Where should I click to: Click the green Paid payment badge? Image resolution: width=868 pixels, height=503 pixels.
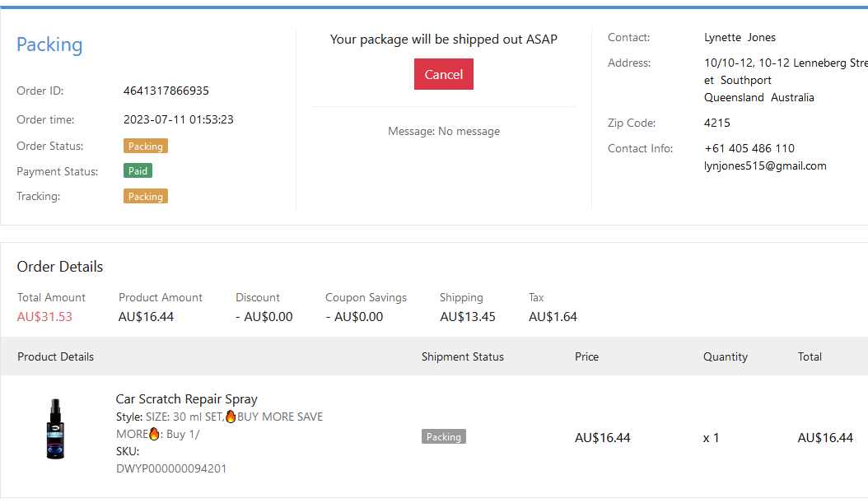pyautogui.click(x=138, y=171)
